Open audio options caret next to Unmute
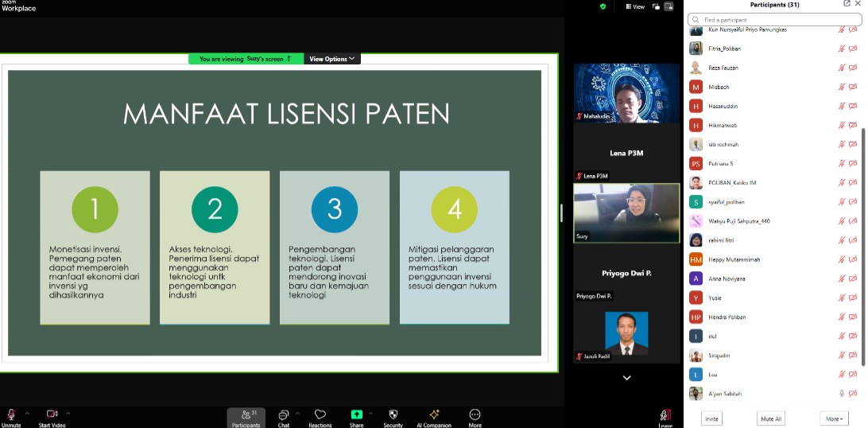The width and height of the screenshot is (868, 428). [x=27, y=413]
